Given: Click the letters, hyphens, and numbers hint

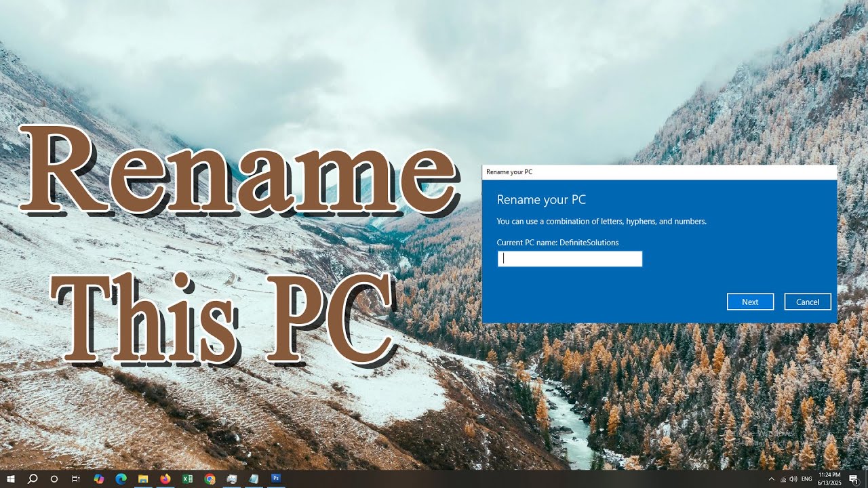Looking at the screenshot, I should click(601, 222).
